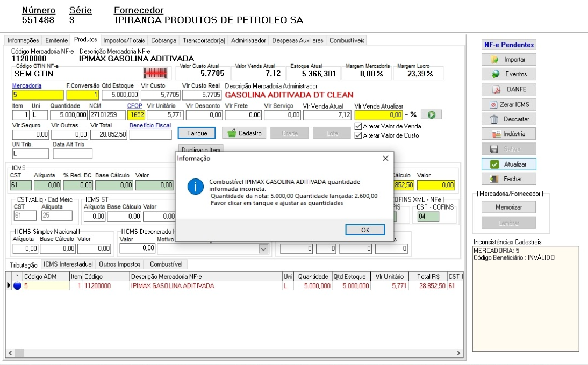Click the ICMS CST field 61
The height and width of the screenshot is (365, 588).
pos(21,185)
